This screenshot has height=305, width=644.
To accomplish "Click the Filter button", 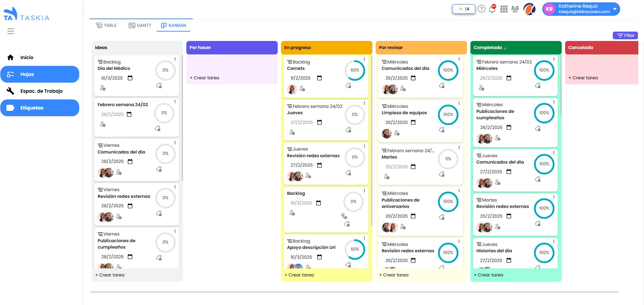I will point(625,36).
